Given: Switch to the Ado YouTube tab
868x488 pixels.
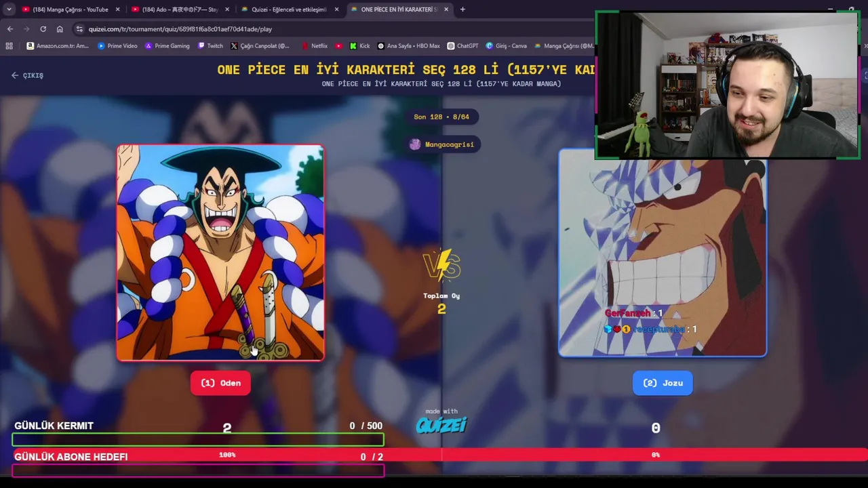Looking at the screenshot, I should [x=179, y=9].
